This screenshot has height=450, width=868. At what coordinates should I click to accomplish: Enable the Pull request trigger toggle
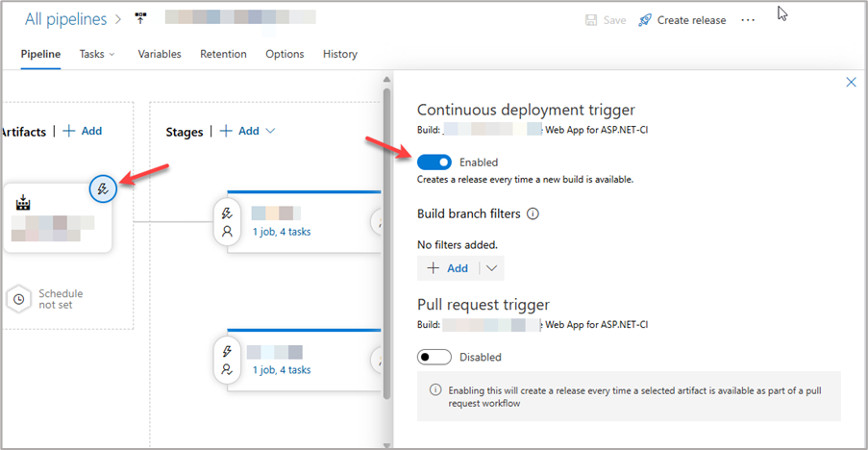coord(434,358)
